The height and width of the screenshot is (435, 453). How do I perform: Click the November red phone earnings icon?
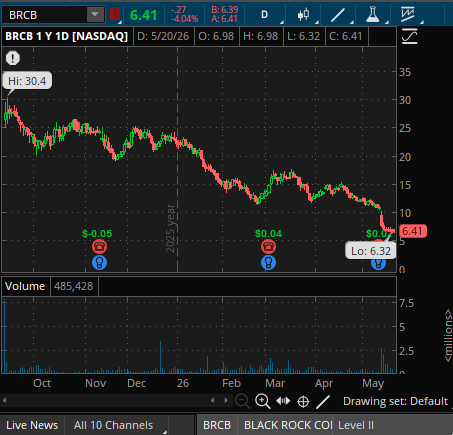pyautogui.click(x=99, y=247)
